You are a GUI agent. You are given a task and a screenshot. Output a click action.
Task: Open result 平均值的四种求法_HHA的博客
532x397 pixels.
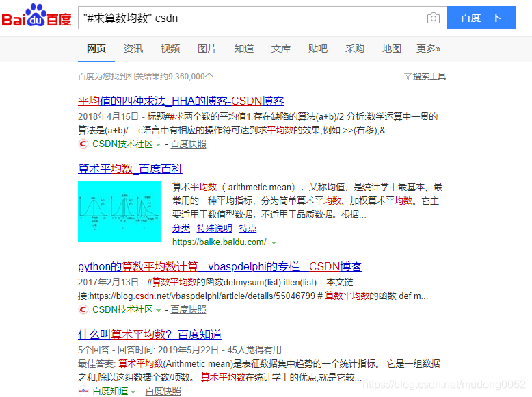(181, 101)
